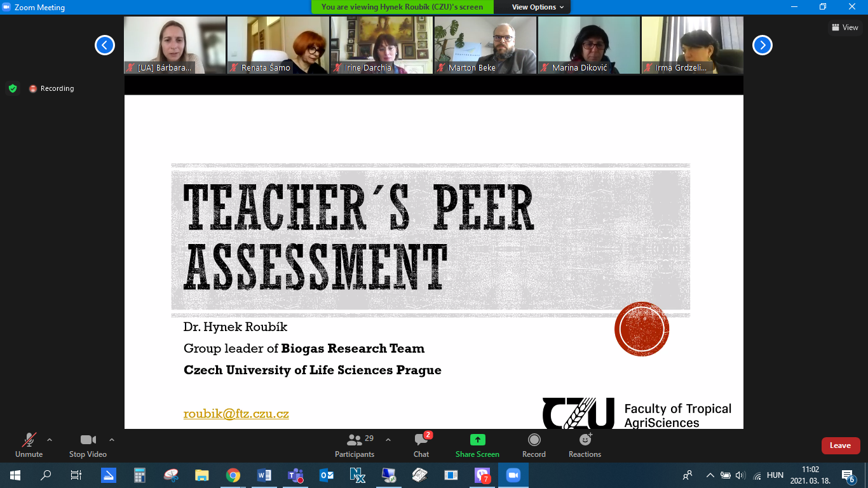Open the Chat panel

pyautogui.click(x=421, y=445)
